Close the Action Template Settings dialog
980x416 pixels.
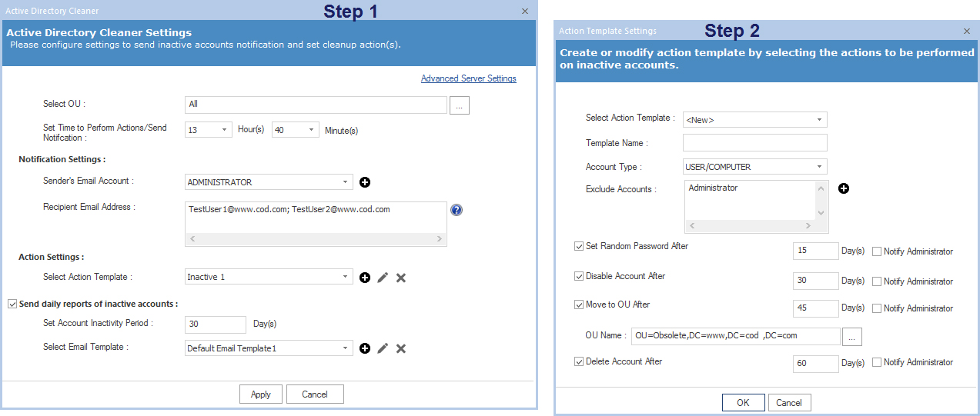(967, 32)
